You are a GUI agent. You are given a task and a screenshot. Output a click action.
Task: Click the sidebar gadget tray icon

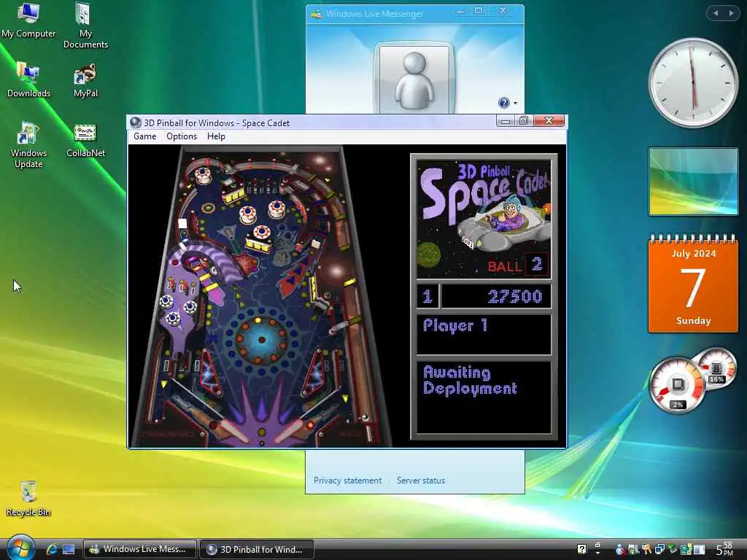(700, 549)
